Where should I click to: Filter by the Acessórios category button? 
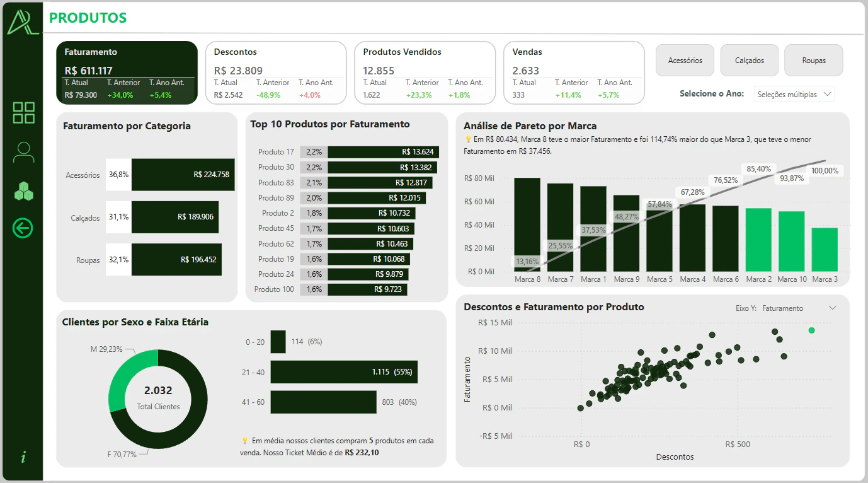(x=685, y=61)
